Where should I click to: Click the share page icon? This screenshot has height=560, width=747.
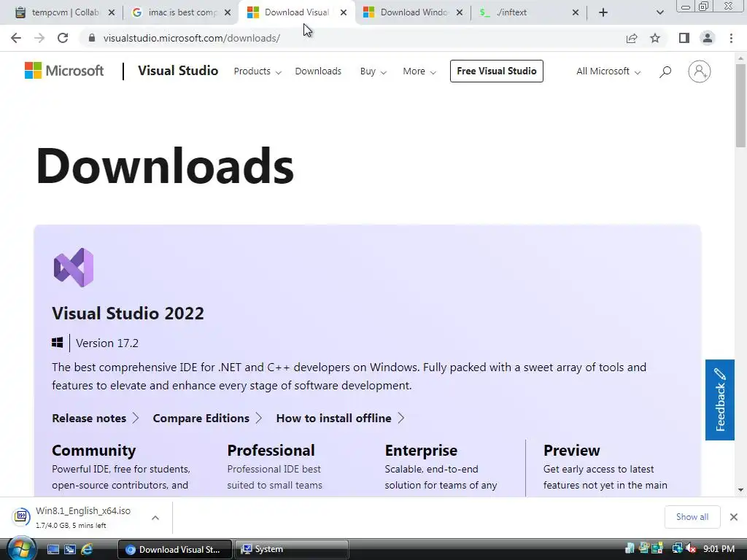pyautogui.click(x=632, y=38)
